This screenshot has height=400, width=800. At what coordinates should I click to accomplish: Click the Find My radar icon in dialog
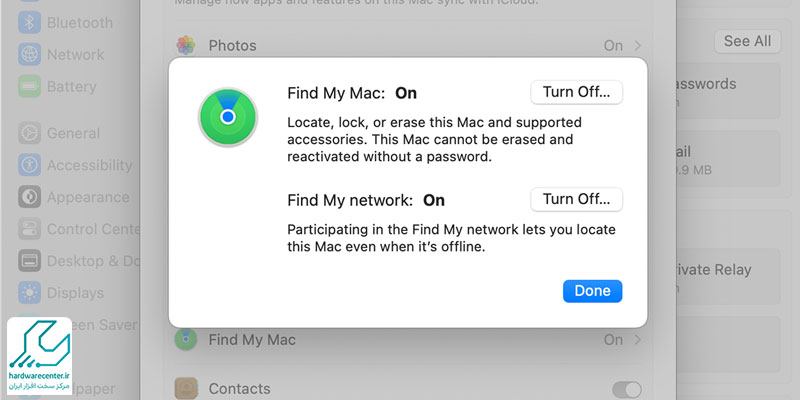coord(228,117)
